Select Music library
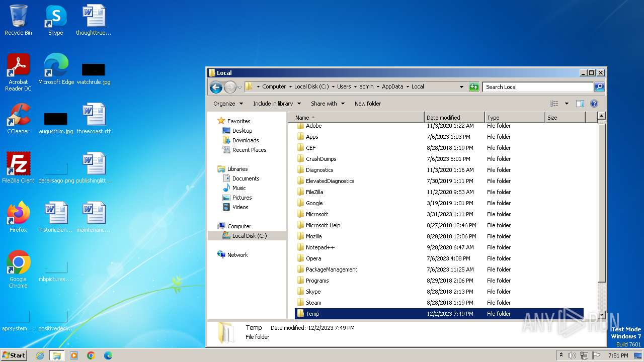Screen dimensions: 644x362 click(239, 188)
